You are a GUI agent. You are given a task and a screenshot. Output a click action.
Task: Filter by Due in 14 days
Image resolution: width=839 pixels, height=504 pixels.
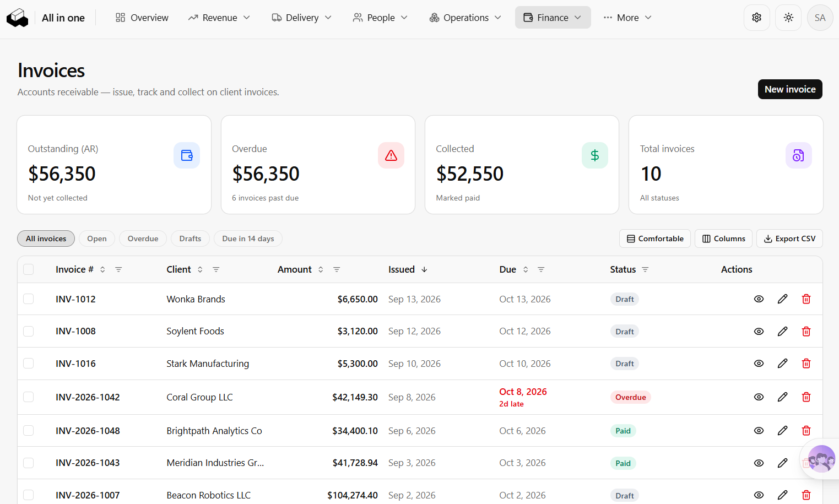click(x=248, y=239)
